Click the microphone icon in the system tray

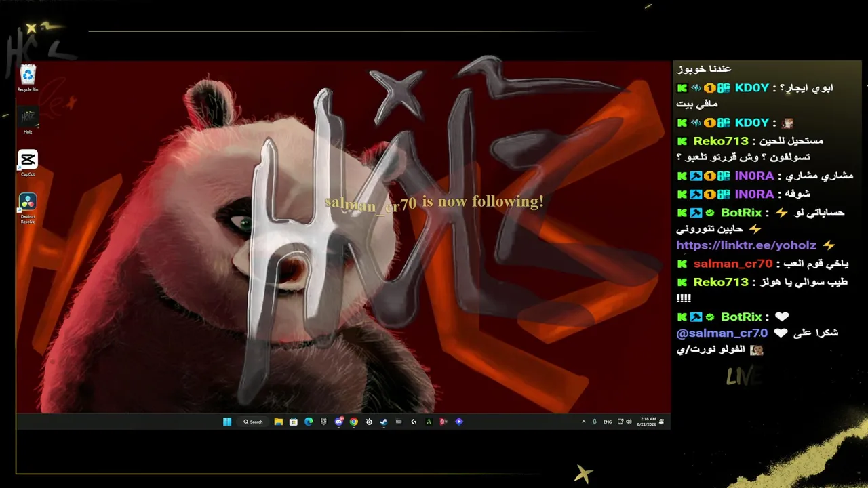[x=595, y=422]
